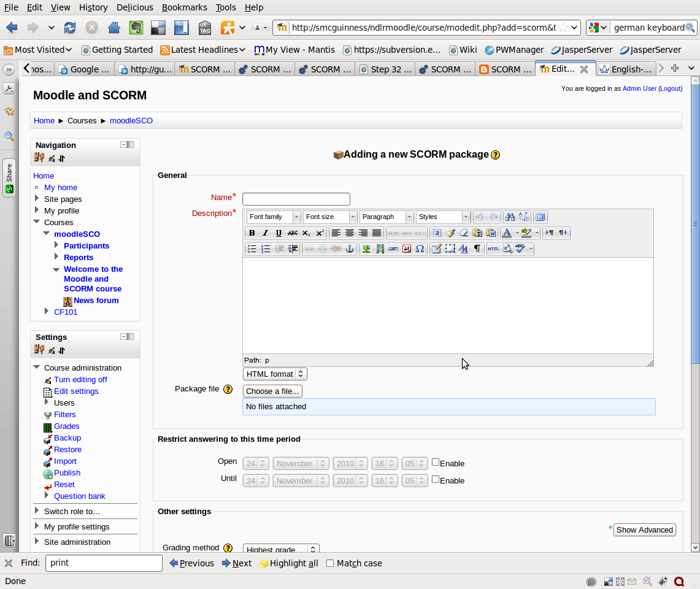Click the Name input field
Screen dimensions: 700x589
(296, 199)
